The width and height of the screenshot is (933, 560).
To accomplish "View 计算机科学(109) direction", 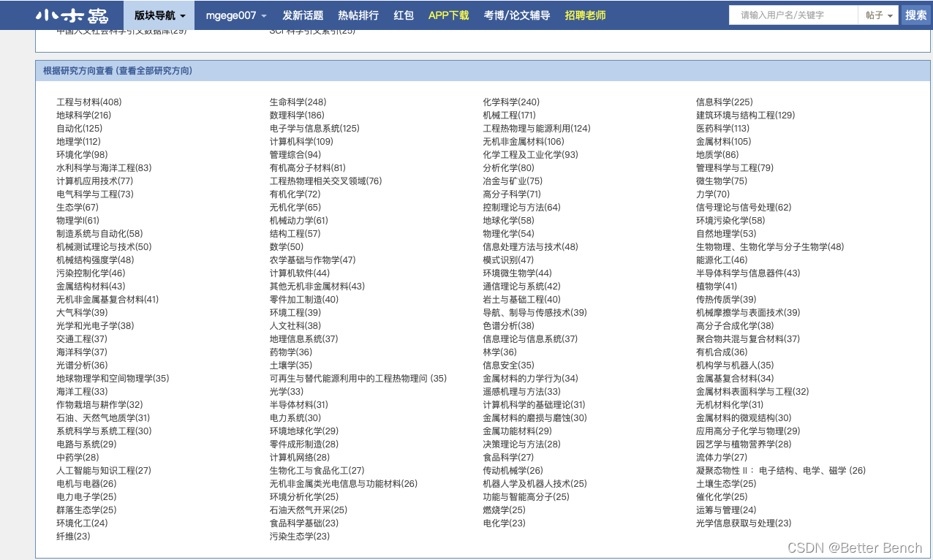I will [301, 142].
